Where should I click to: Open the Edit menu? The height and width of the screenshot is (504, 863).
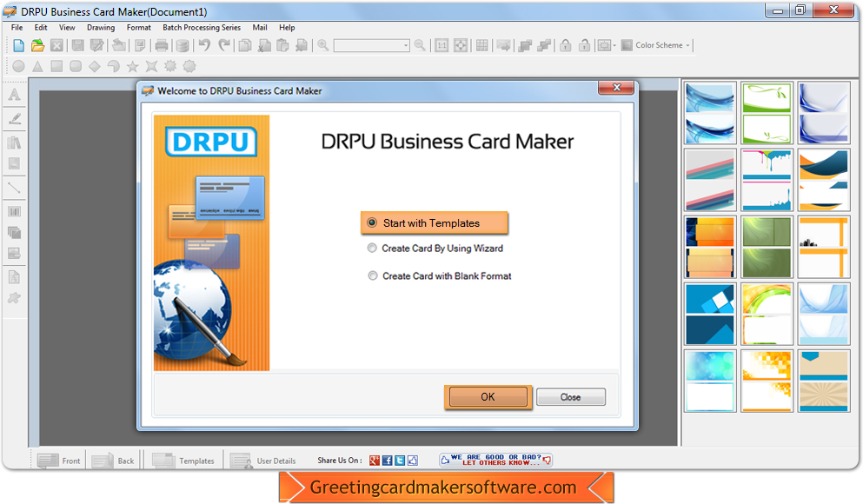pyautogui.click(x=41, y=28)
